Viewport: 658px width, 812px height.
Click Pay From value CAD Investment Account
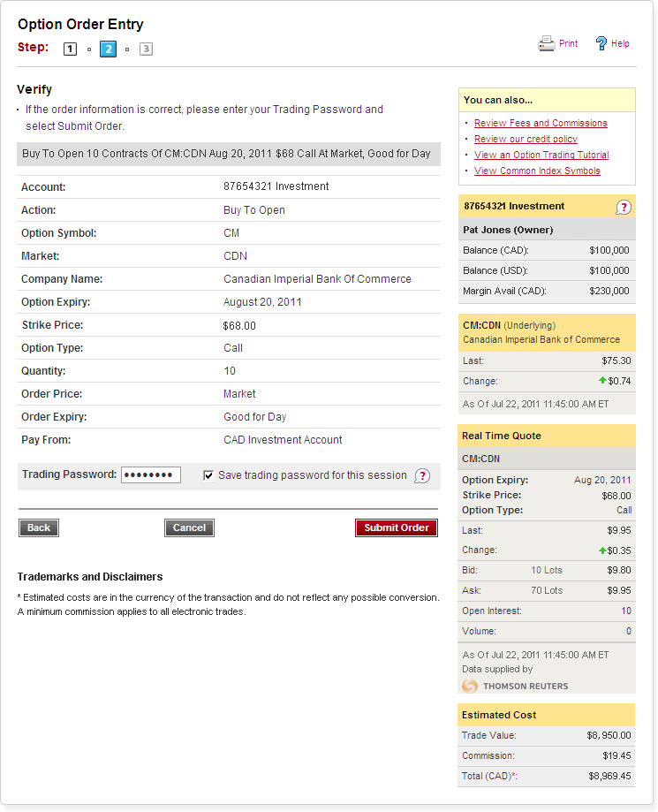click(x=283, y=440)
